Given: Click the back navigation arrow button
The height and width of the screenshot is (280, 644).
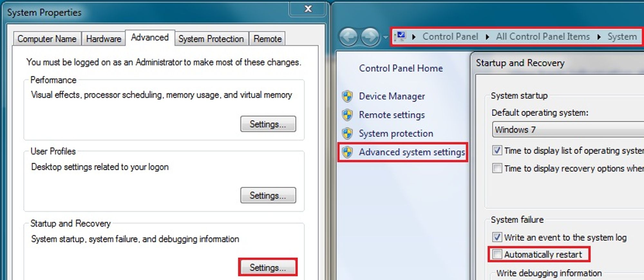Looking at the screenshot, I should click(x=348, y=37).
